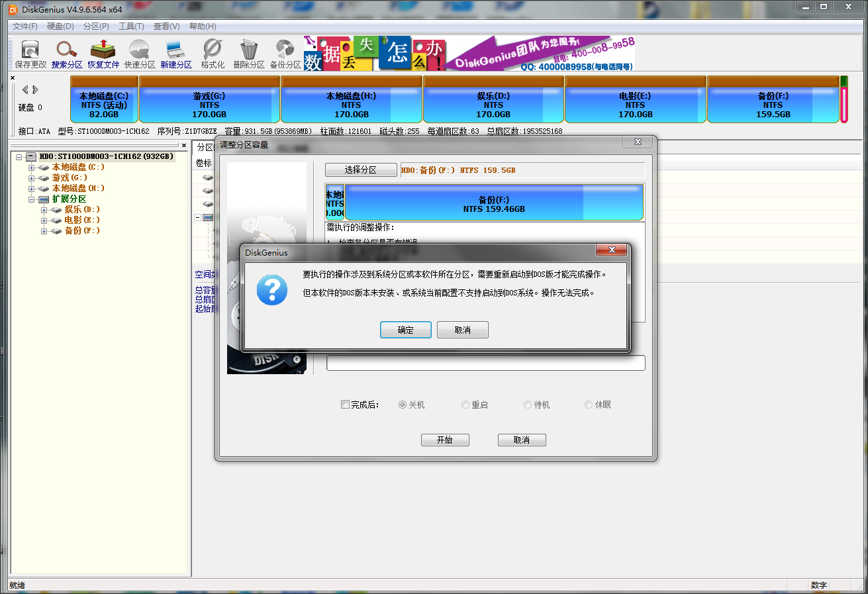Click the empty progress field in resize dialog

486,363
